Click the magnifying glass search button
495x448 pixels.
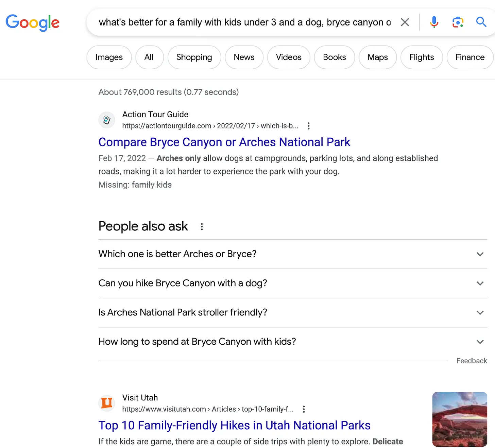click(x=481, y=22)
